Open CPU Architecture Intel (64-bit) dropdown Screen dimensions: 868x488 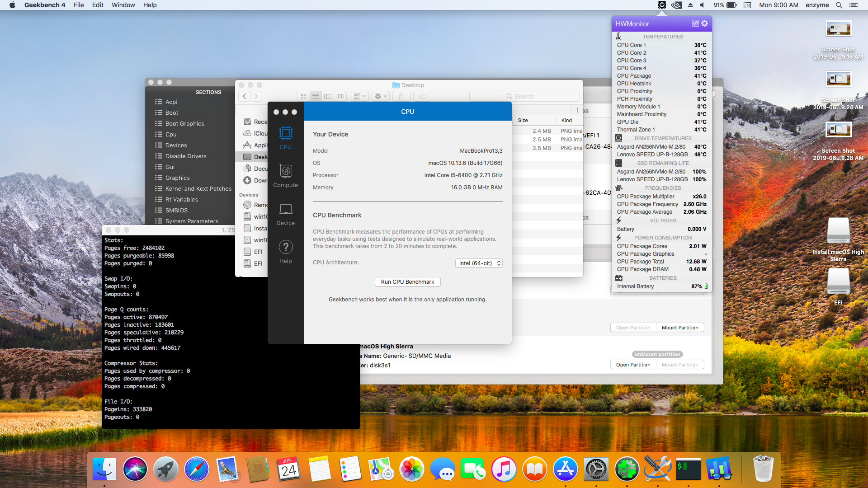point(479,263)
